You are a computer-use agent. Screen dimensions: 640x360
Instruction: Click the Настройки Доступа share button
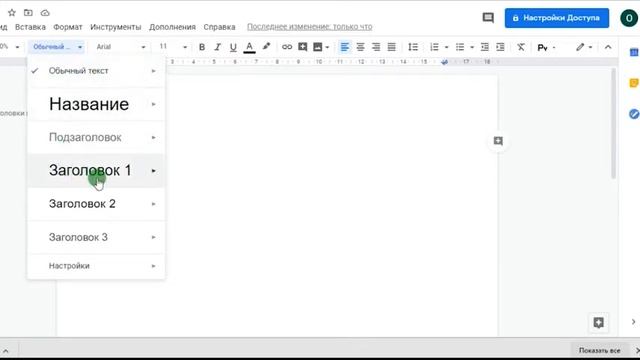tap(557, 18)
